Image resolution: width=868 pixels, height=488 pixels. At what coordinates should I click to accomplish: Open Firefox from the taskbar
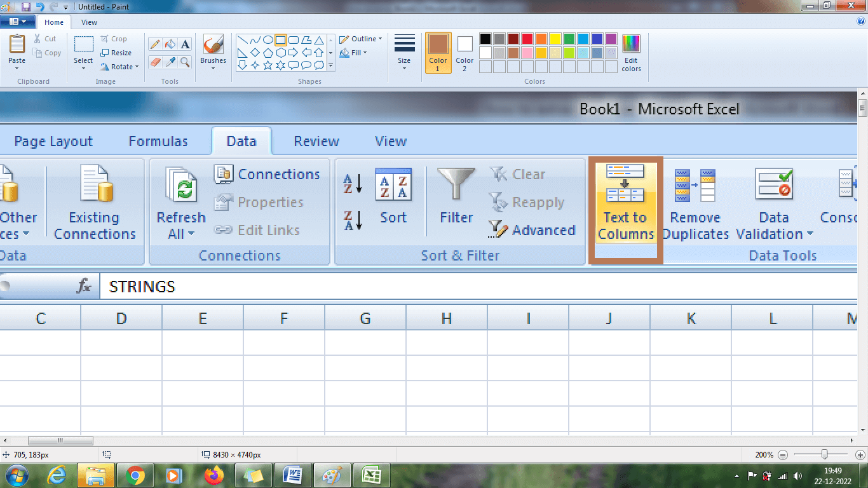click(214, 475)
